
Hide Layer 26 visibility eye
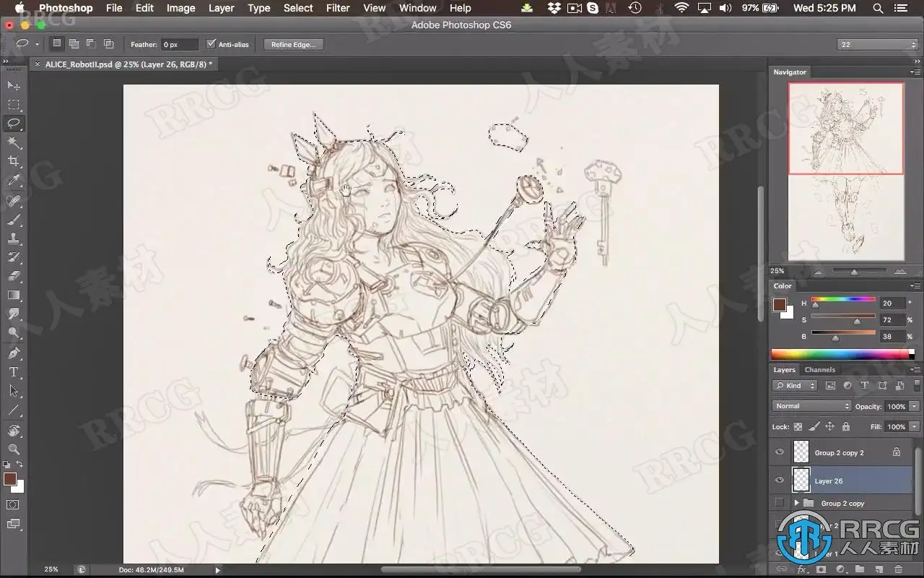point(779,480)
